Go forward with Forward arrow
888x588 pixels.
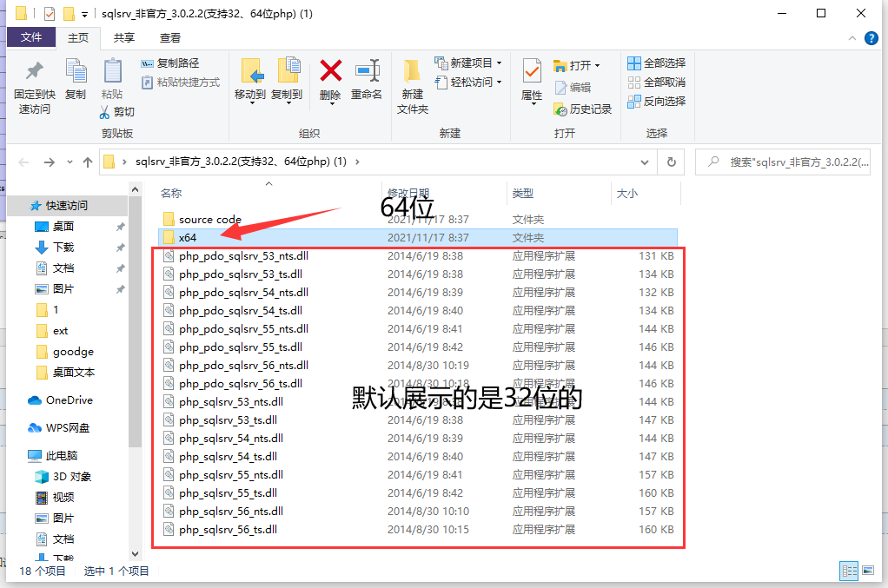click(x=50, y=162)
